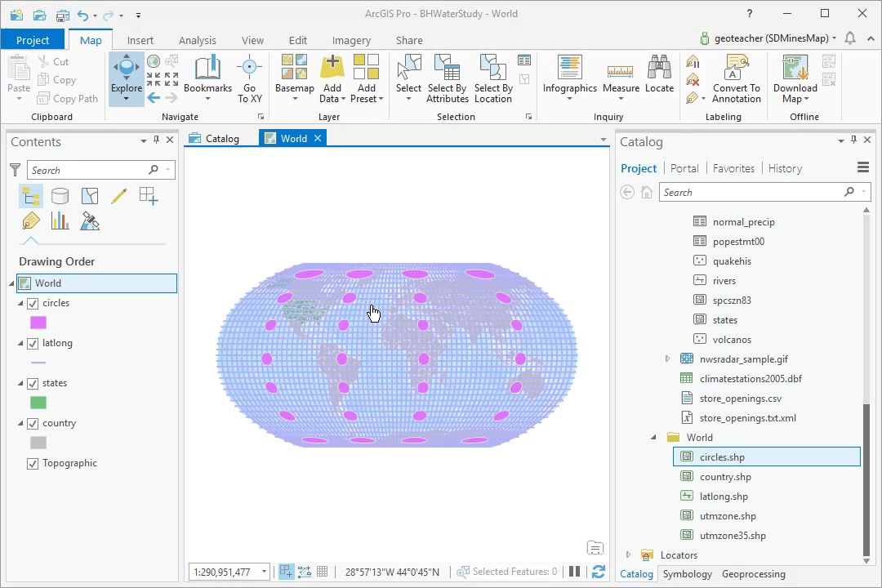Expand the Locators folder

tap(628, 555)
